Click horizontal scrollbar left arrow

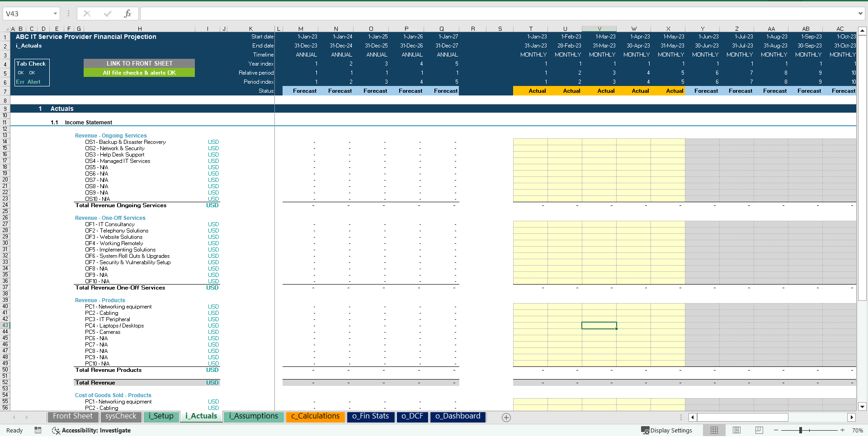point(692,417)
